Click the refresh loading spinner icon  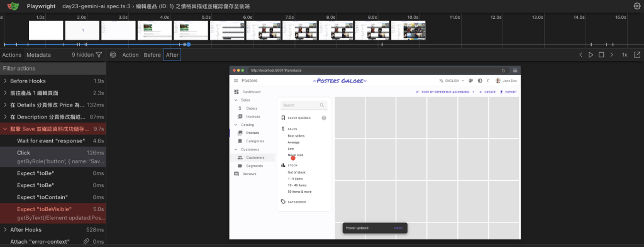[x=489, y=81]
